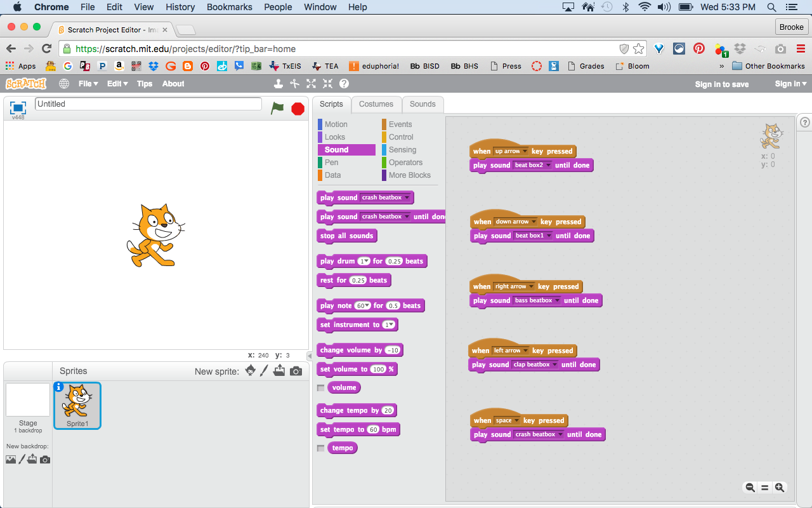Open the Scratch Edit menu
The height and width of the screenshot is (508, 812).
click(x=117, y=84)
